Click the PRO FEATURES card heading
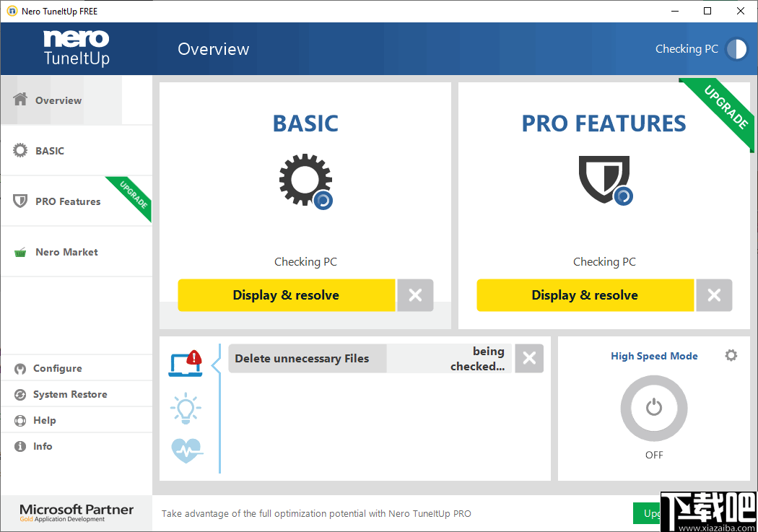758x532 pixels. (604, 123)
